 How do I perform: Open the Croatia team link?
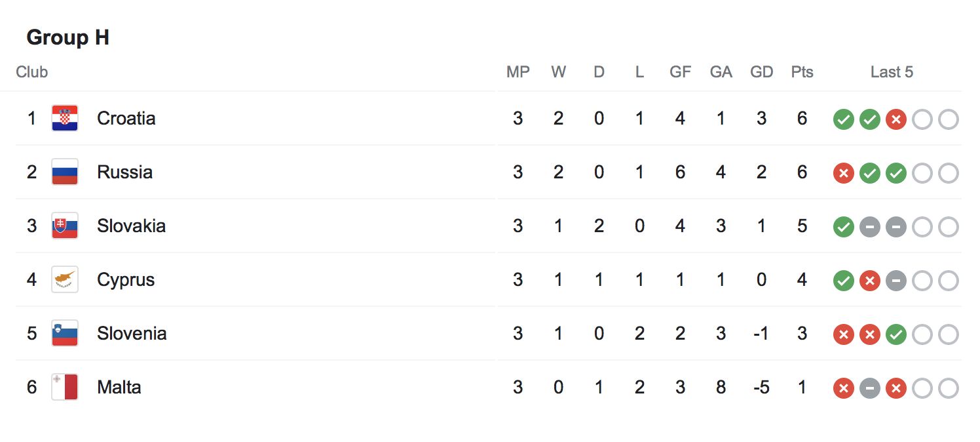coord(126,119)
